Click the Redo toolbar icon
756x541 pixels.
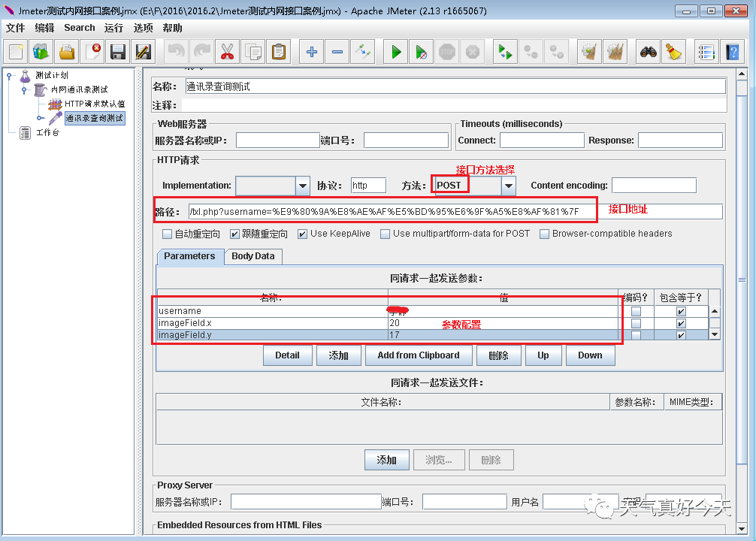pos(201,52)
